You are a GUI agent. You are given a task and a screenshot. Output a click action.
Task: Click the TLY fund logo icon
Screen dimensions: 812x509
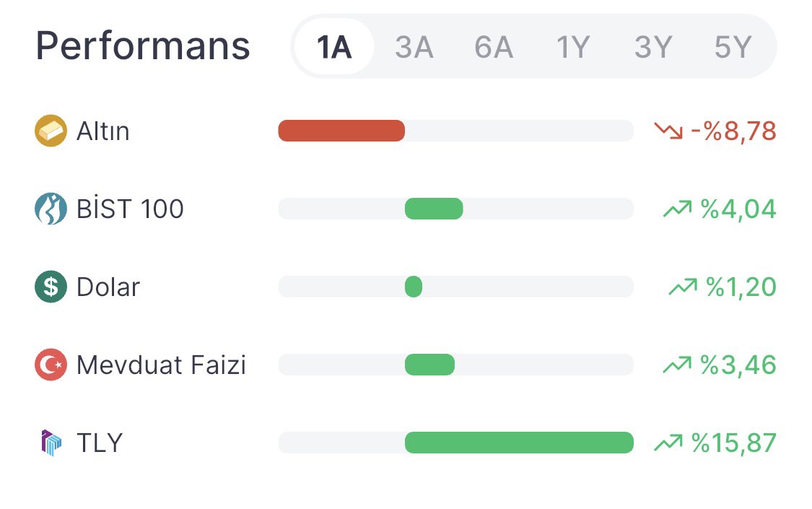click(x=51, y=443)
